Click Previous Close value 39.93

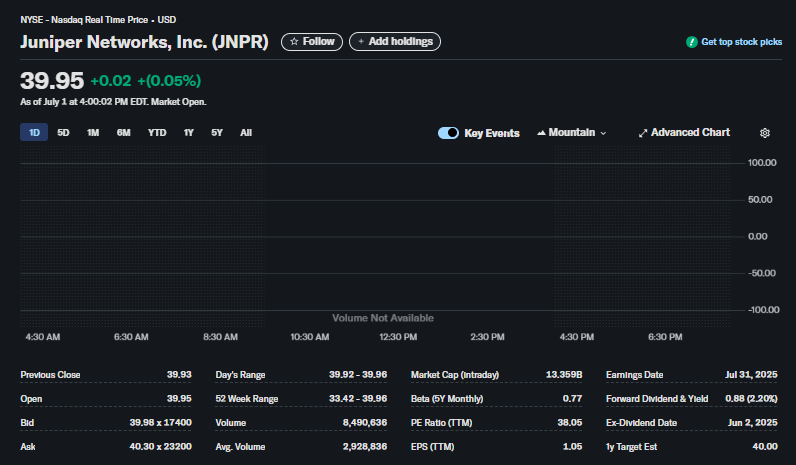tap(179, 375)
